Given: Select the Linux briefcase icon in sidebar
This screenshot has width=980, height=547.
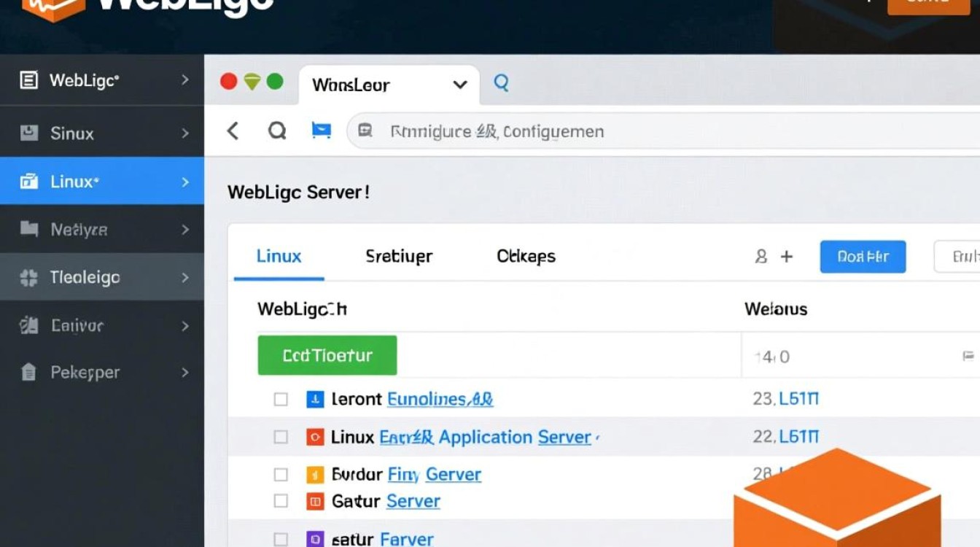Looking at the screenshot, I should click(x=28, y=181).
